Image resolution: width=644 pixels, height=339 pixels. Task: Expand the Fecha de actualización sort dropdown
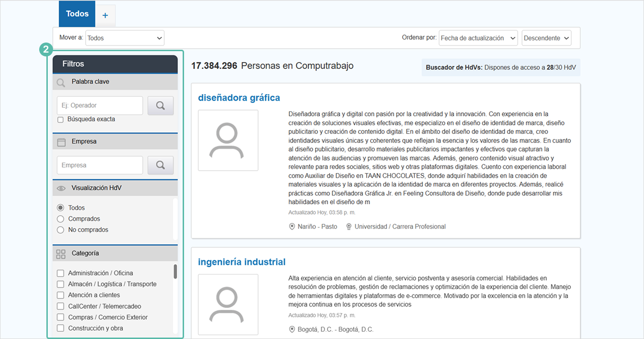tap(478, 38)
